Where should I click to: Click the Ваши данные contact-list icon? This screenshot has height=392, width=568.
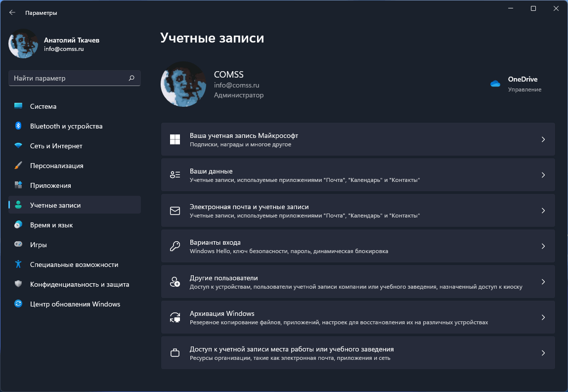(175, 174)
